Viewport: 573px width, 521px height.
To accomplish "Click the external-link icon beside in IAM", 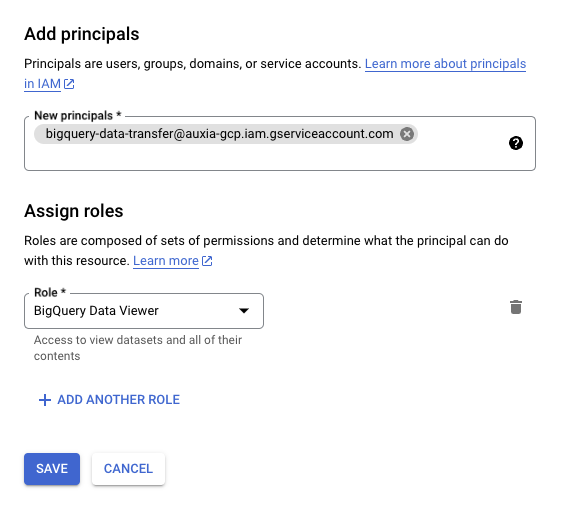I will [x=69, y=84].
